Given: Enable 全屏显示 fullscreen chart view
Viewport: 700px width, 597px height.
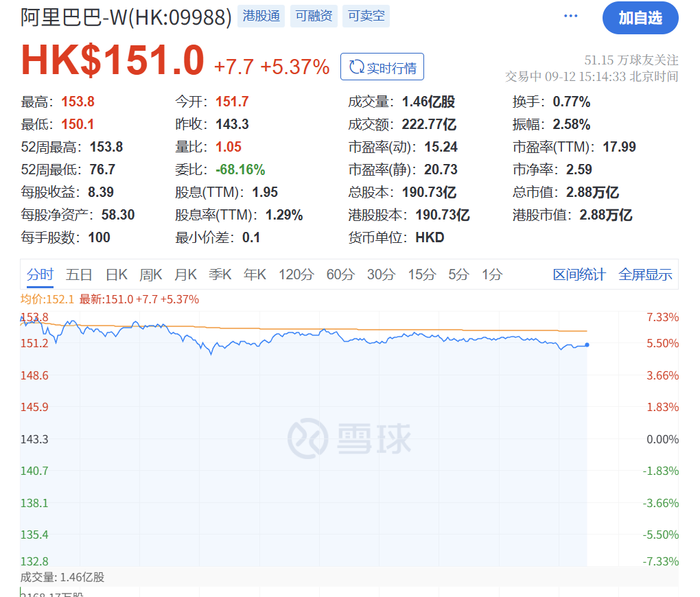Looking at the screenshot, I should pos(645,274).
